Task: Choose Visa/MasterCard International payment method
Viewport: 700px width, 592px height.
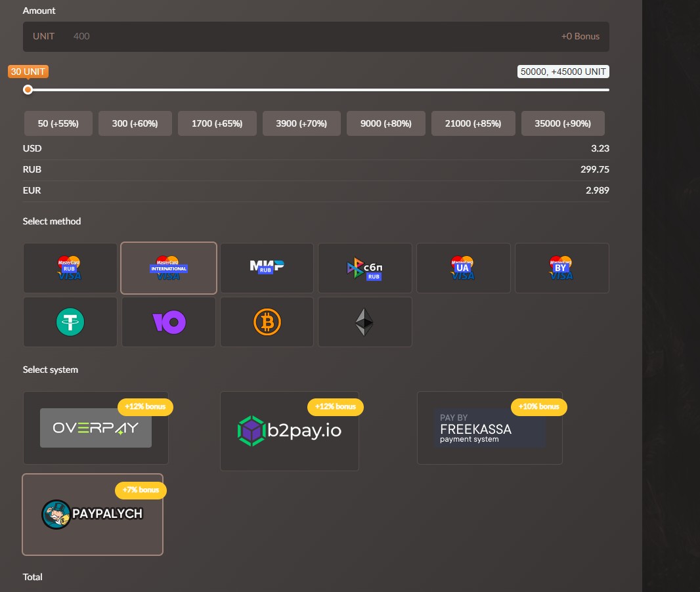Action: click(x=169, y=268)
